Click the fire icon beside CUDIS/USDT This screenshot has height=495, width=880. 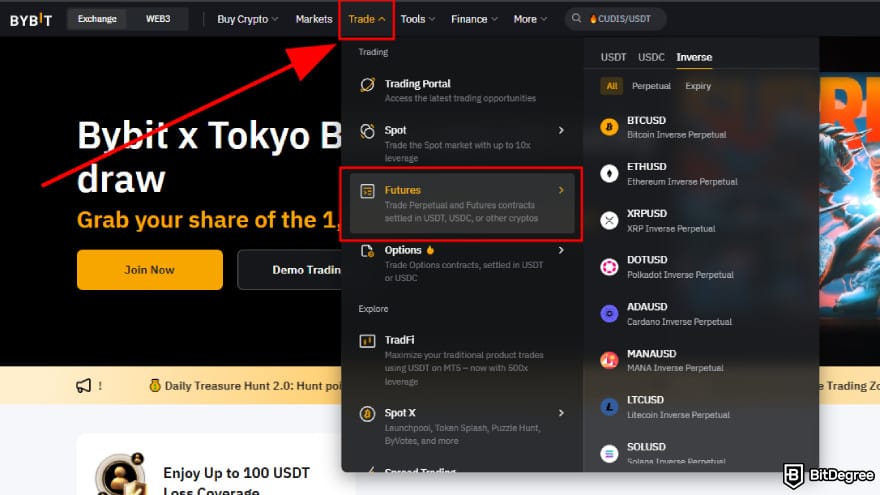593,19
